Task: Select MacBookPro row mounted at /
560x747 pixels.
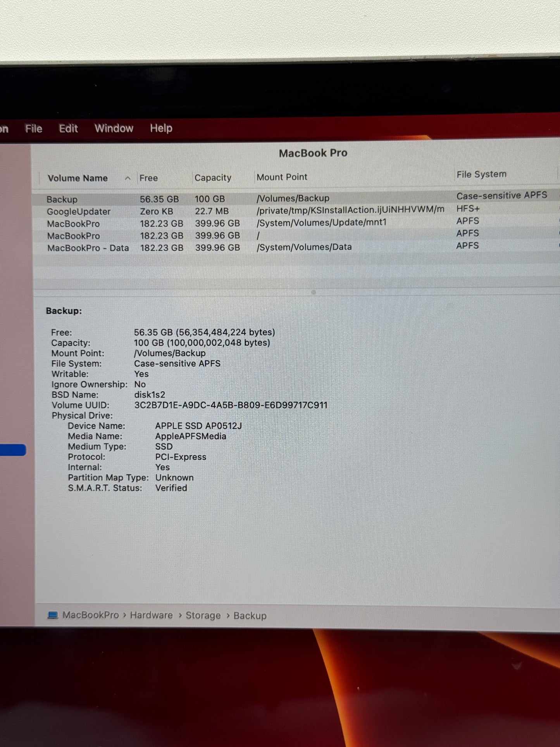Action: 296,235
